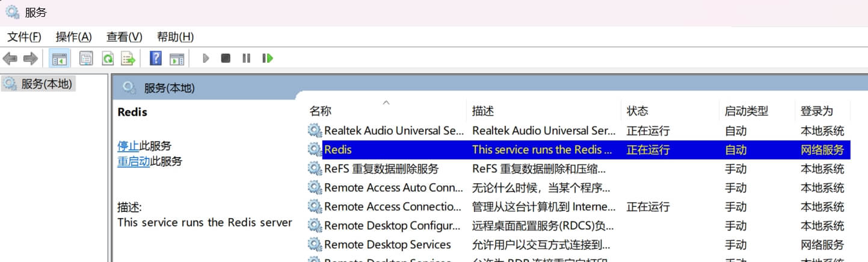Click the 重启动 link to restart service
868x262 pixels.
[x=134, y=161]
